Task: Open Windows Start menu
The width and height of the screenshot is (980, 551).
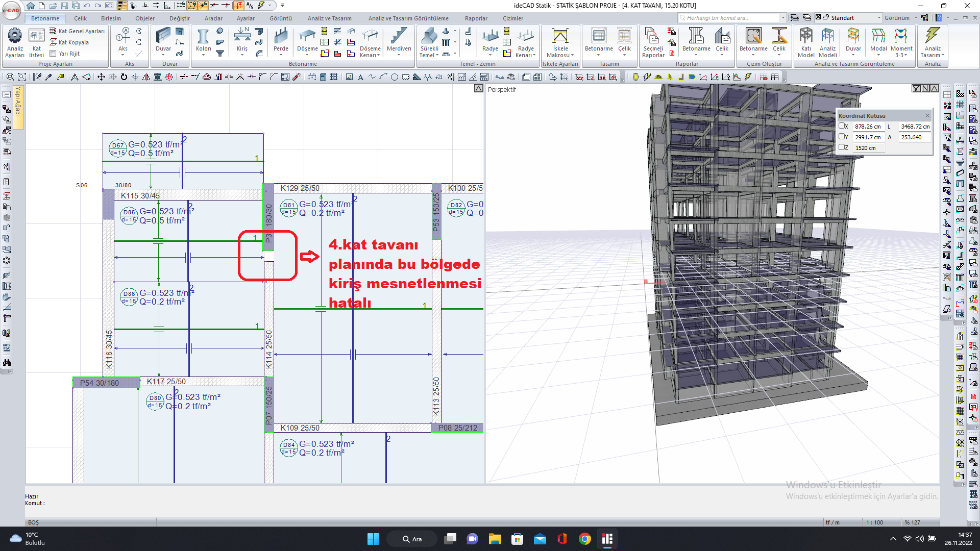Action: [373, 539]
